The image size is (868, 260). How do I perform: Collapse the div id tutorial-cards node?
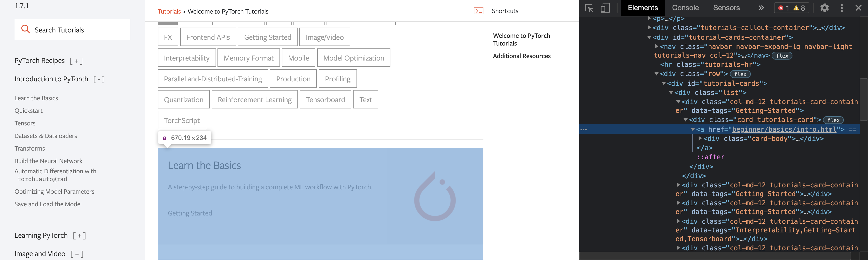pyautogui.click(x=664, y=83)
